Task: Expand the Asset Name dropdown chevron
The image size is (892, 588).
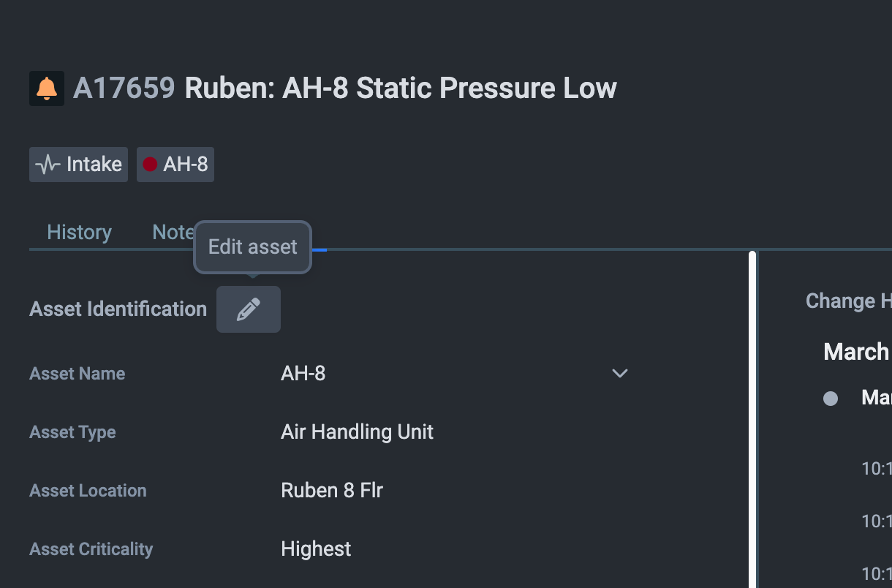Action: click(x=620, y=374)
